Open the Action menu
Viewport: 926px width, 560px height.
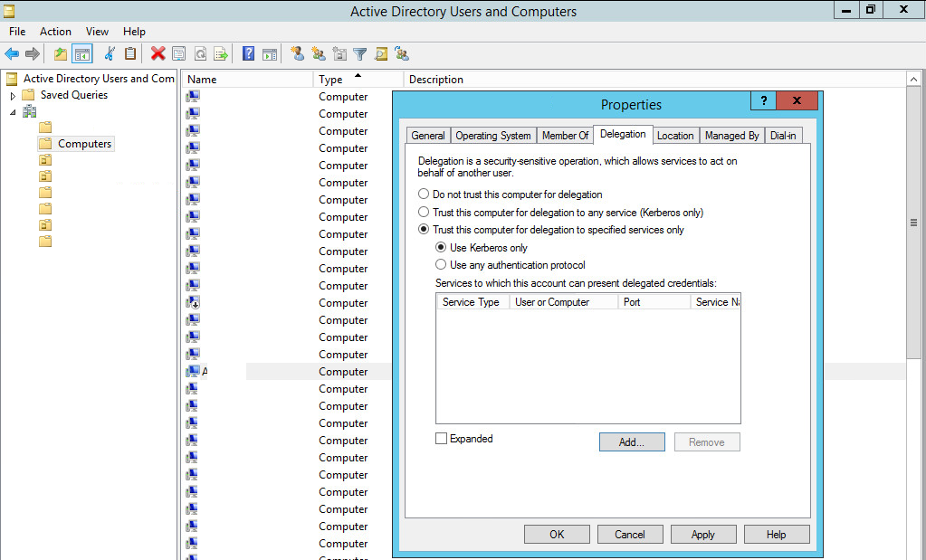(x=55, y=32)
